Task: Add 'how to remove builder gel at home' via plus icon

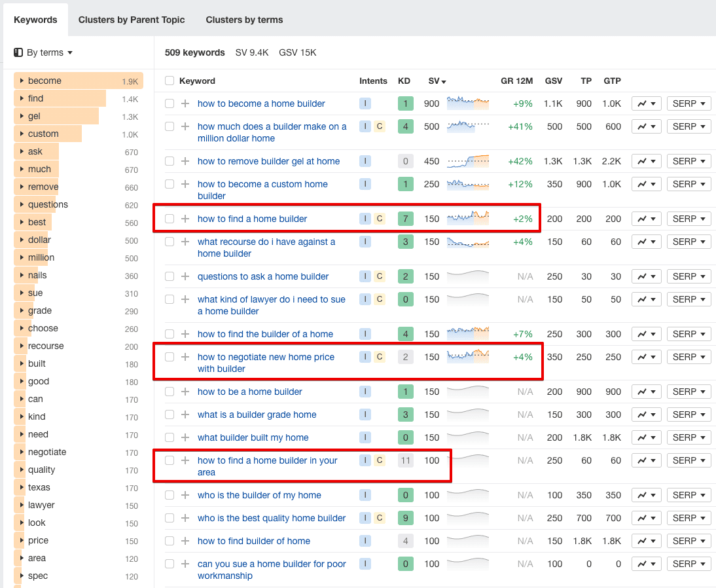Action: click(x=185, y=161)
